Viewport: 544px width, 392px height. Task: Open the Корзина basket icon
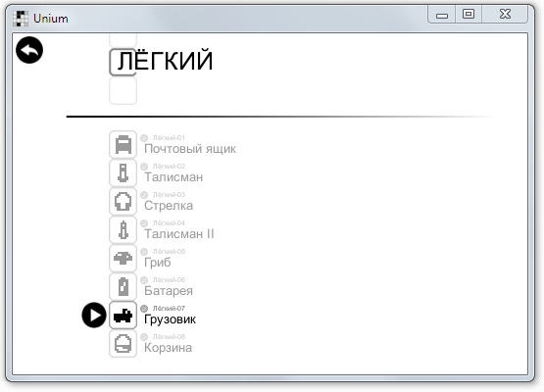pyautogui.click(x=123, y=343)
